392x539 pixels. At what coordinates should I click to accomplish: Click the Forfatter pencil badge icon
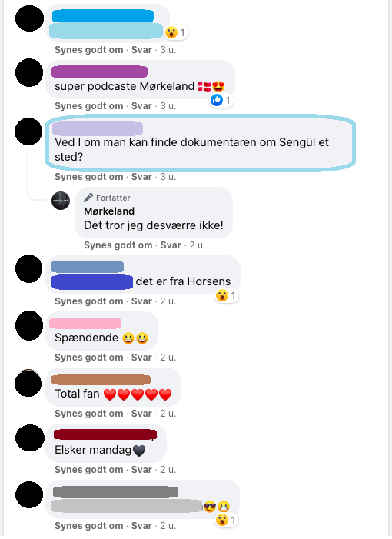pos(88,198)
